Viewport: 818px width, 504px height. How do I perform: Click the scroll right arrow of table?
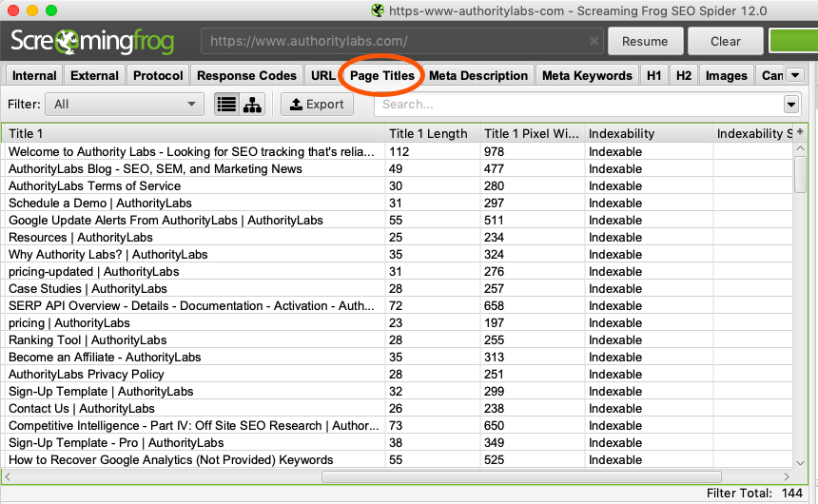tap(787, 476)
